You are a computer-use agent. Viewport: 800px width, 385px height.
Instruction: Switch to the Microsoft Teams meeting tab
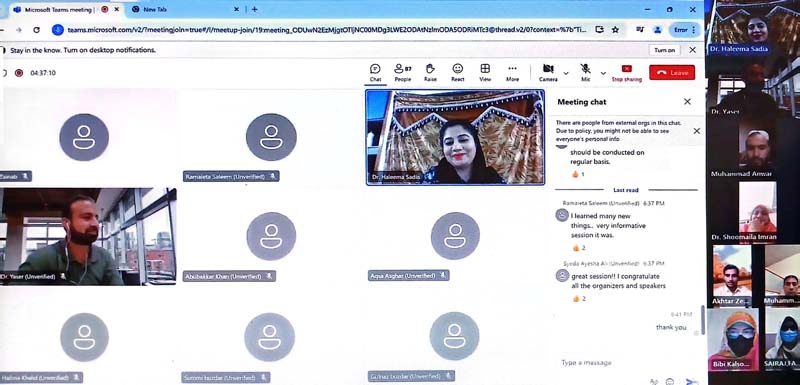60,9
